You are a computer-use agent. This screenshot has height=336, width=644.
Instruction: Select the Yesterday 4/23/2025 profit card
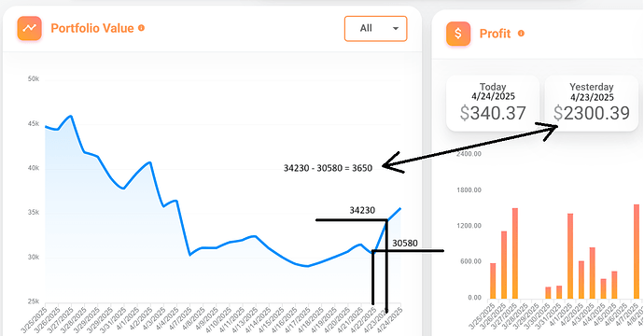pyautogui.click(x=592, y=103)
